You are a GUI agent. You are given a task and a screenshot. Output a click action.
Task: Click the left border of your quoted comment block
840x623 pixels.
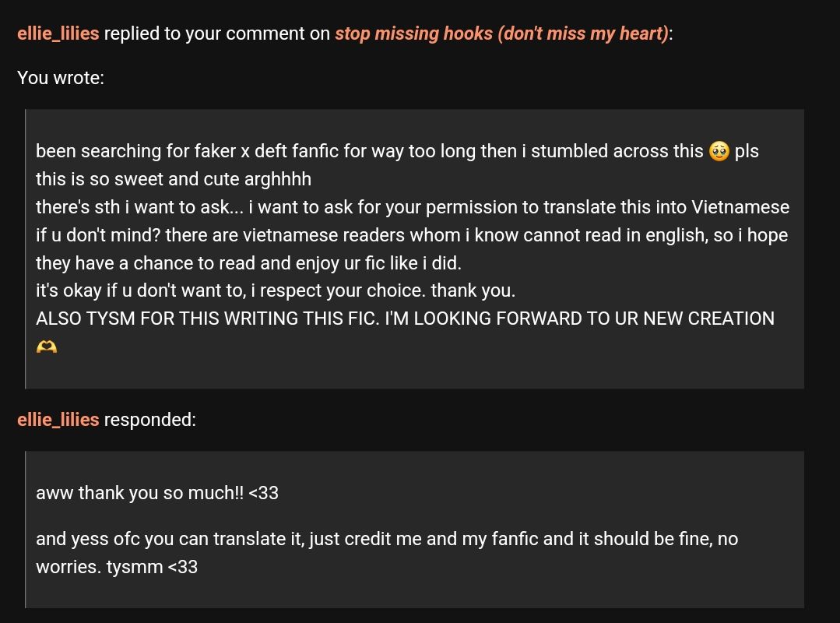[x=25, y=249]
